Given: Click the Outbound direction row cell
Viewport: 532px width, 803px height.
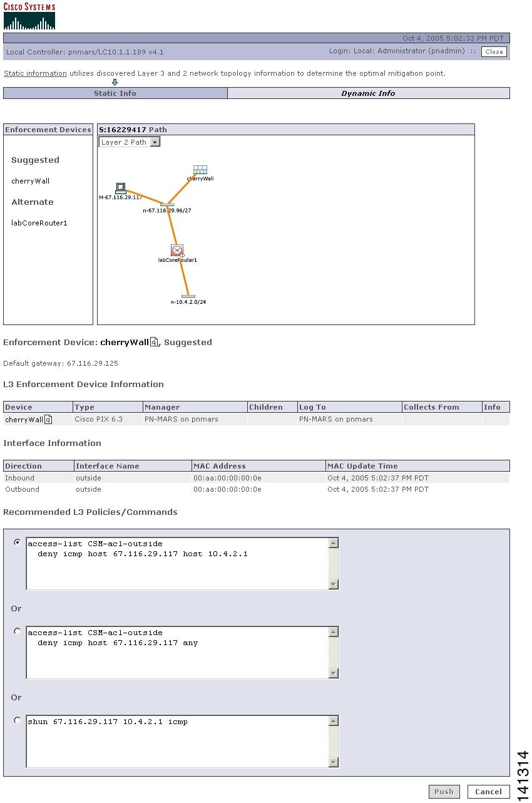Looking at the screenshot, I should (x=38, y=489).
